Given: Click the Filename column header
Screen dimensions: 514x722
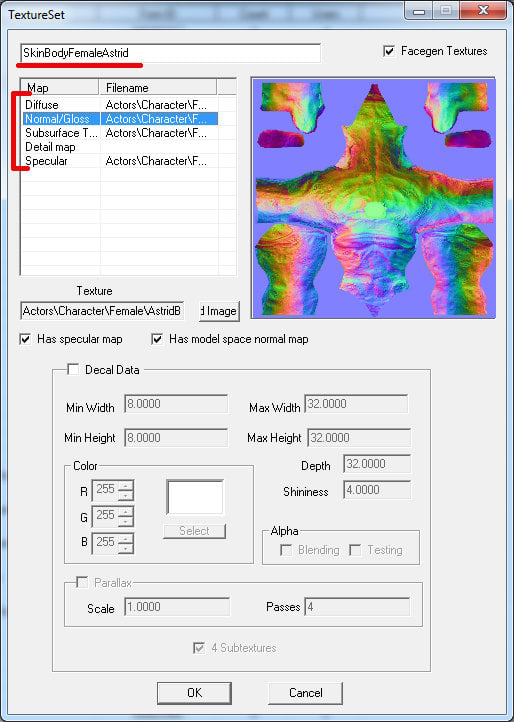Looking at the screenshot, I should coord(158,87).
